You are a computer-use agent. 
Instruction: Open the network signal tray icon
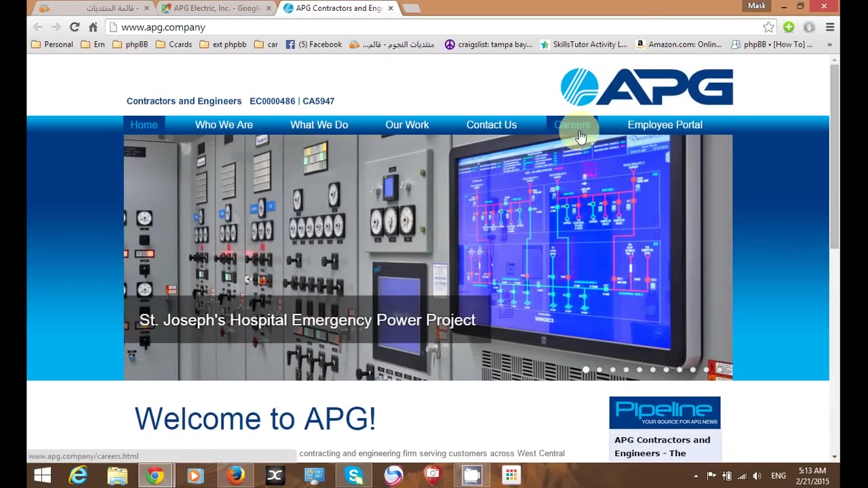pyautogui.click(x=742, y=476)
